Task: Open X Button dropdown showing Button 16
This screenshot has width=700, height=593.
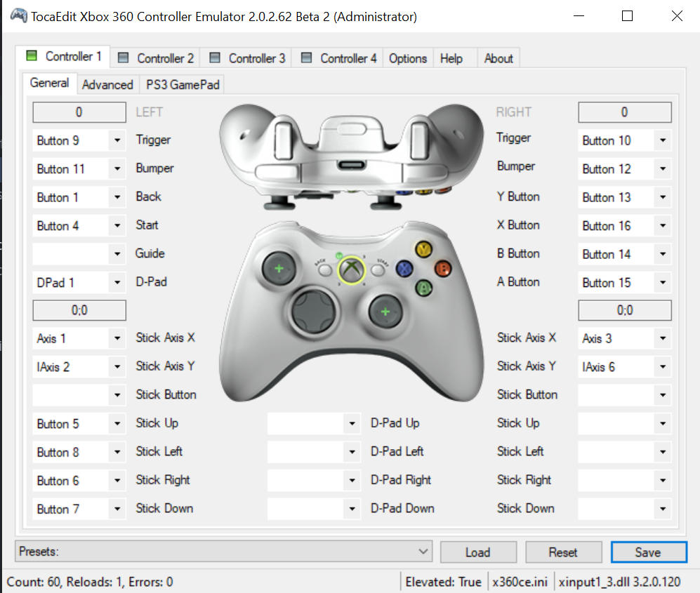Action: [x=625, y=226]
